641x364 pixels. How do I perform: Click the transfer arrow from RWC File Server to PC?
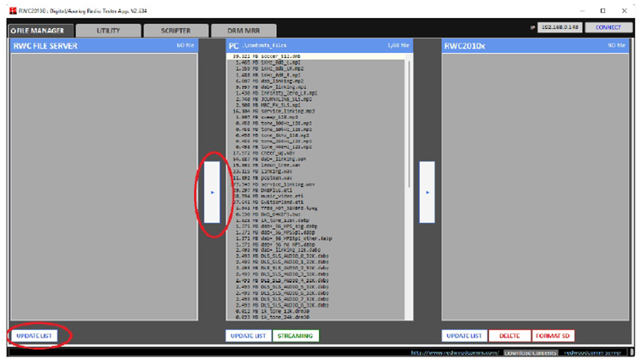tap(212, 192)
